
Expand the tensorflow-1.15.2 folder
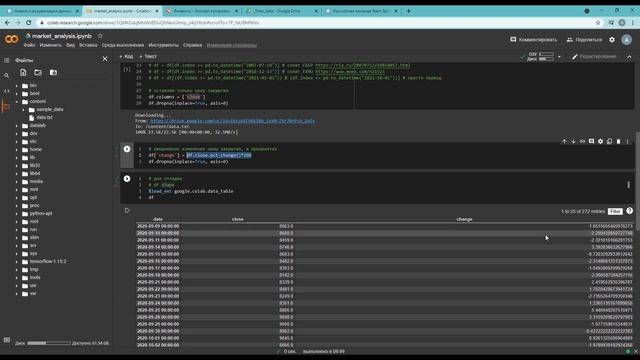pyautogui.click(x=17, y=262)
